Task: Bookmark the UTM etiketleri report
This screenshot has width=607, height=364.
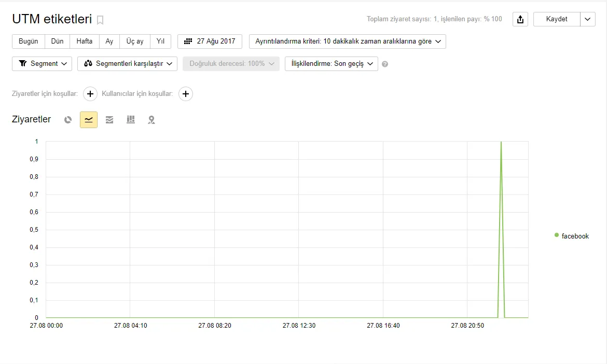Action: click(100, 20)
